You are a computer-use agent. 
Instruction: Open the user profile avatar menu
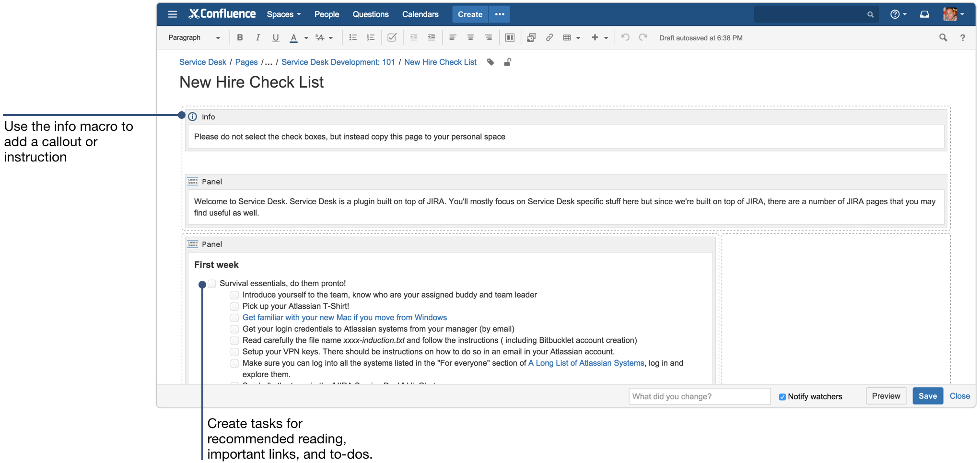click(954, 14)
